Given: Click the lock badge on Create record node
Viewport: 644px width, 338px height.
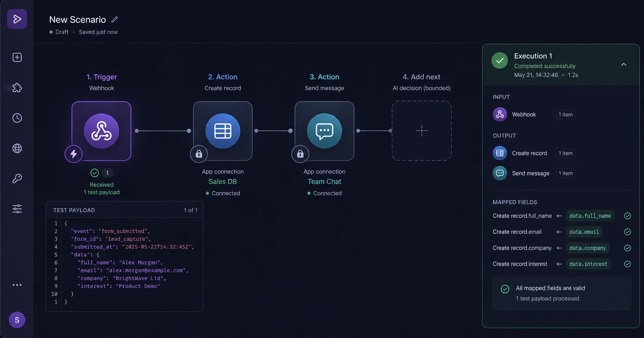Looking at the screenshot, I should click(x=199, y=155).
